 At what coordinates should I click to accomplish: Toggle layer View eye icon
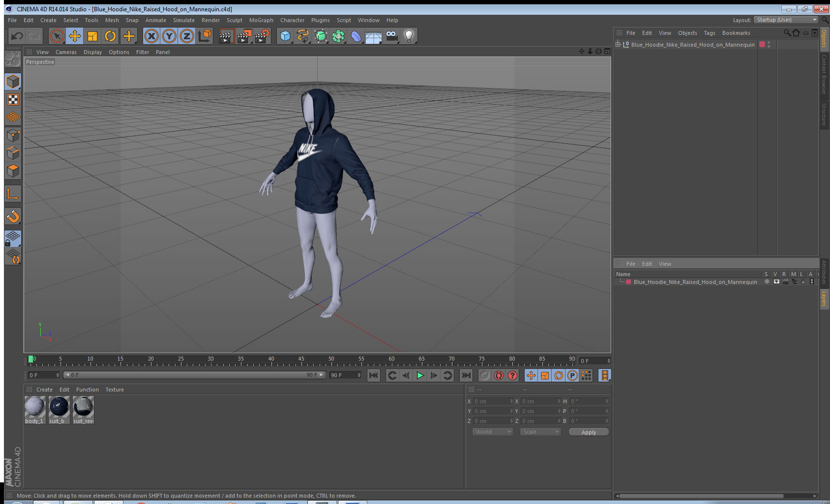[x=776, y=281]
